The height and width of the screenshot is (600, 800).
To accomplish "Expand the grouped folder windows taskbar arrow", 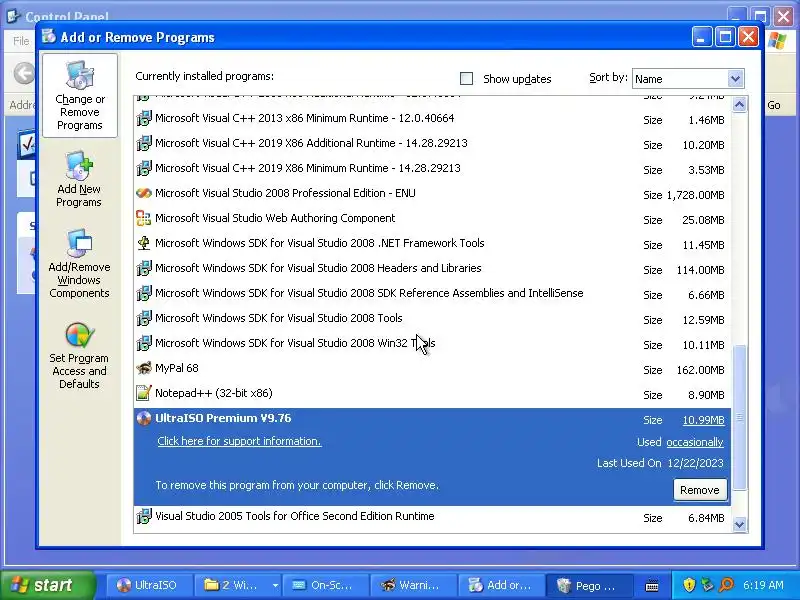I will tap(275, 585).
